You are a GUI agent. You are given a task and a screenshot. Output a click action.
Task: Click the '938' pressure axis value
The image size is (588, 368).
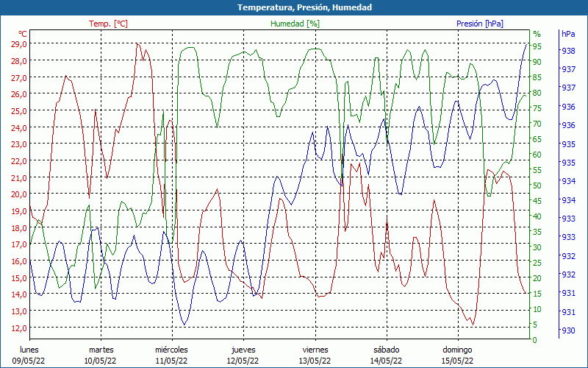[x=568, y=51]
